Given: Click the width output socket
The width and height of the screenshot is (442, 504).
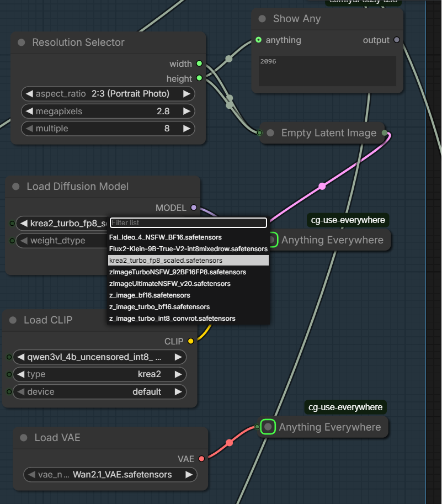Looking at the screenshot, I should [199, 63].
